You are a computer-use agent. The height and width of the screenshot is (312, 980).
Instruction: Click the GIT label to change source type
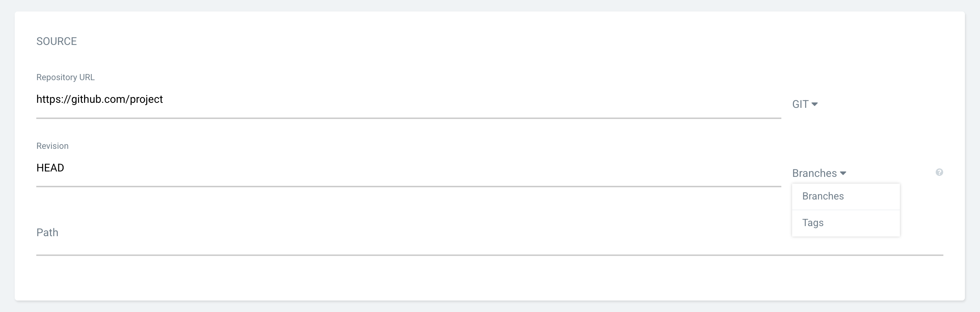pos(800,104)
